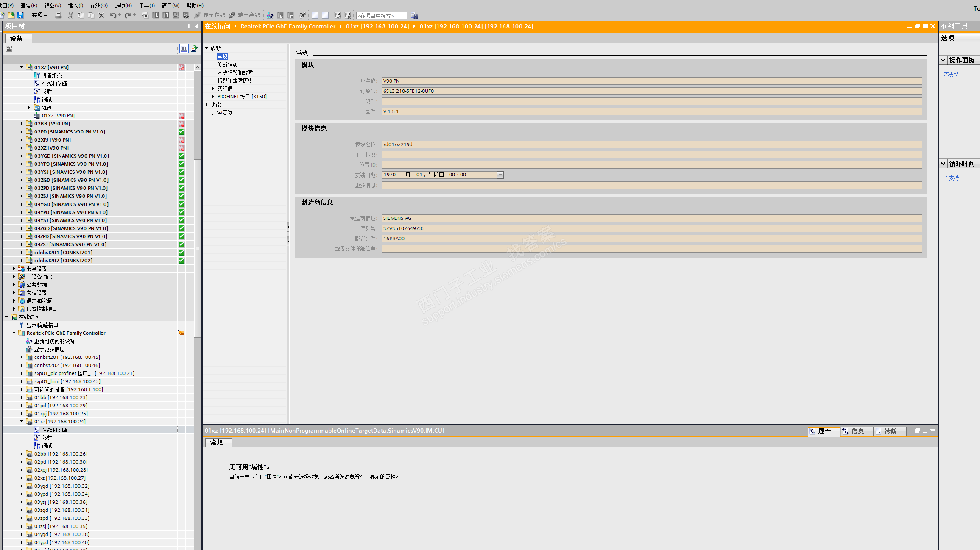Image resolution: width=980 pixels, height=550 pixels.
Task: Click green check status of 03YGD
Action: [x=181, y=156]
